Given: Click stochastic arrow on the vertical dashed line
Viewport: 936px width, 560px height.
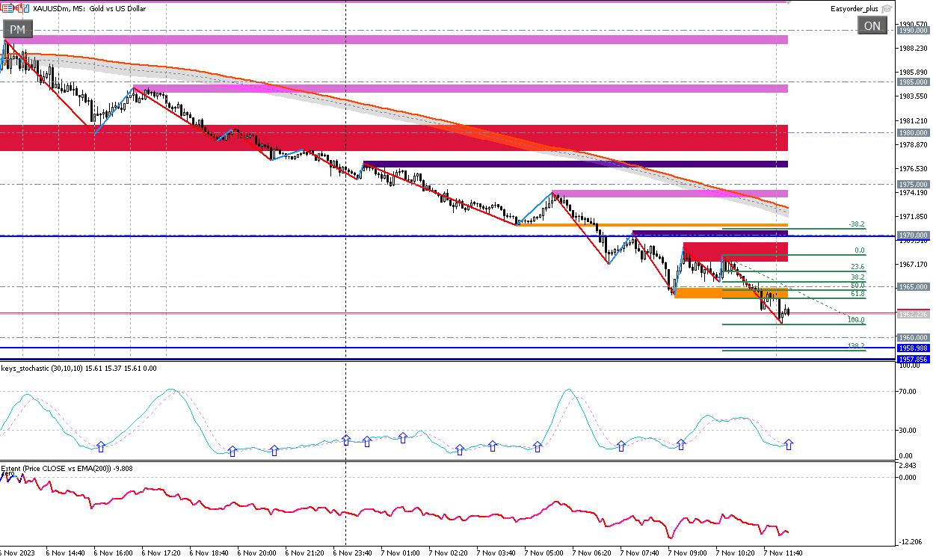Looking at the screenshot, I should [x=345, y=440].
